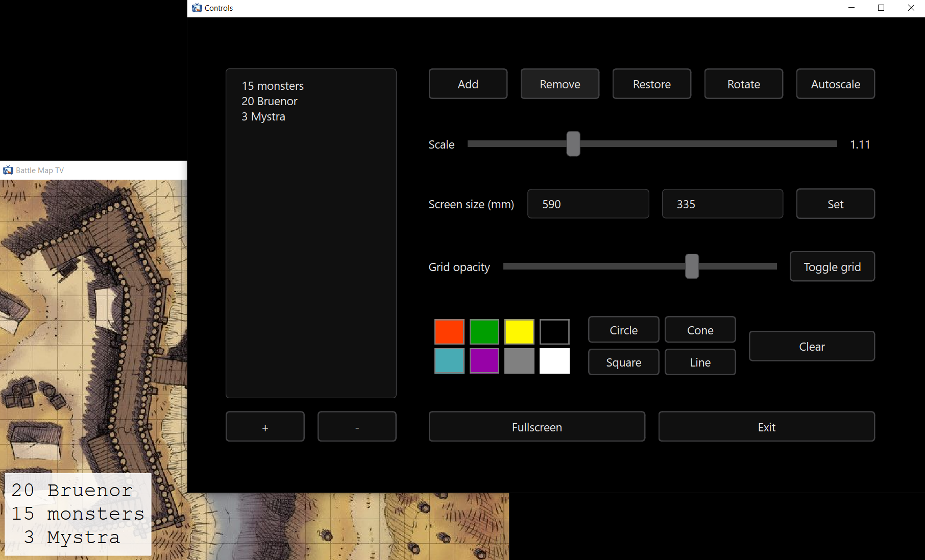
Task: Click the Grid opacity slider handle
Action: (692, 266)
